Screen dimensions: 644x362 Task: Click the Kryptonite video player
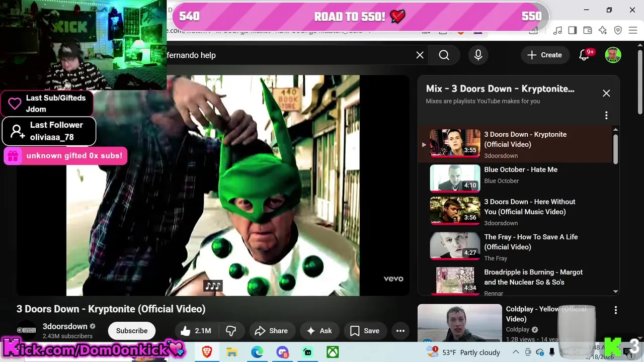(x=213, y=186)
